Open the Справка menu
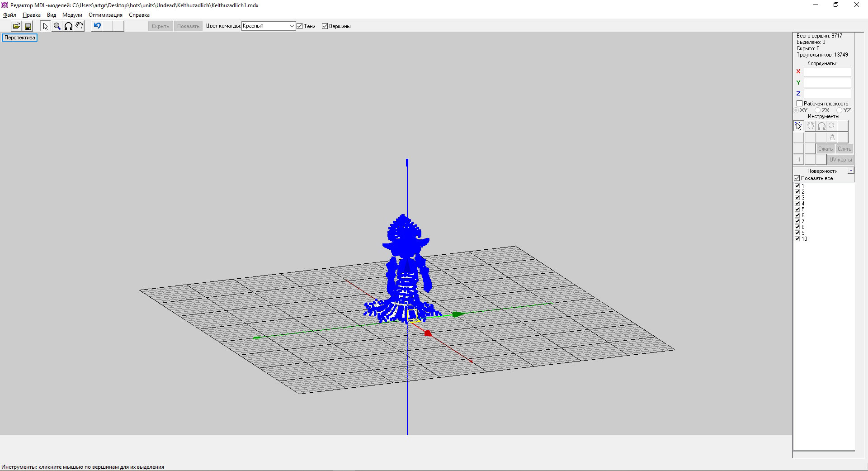Screen dimensions: 868x471 click(139, 15)
